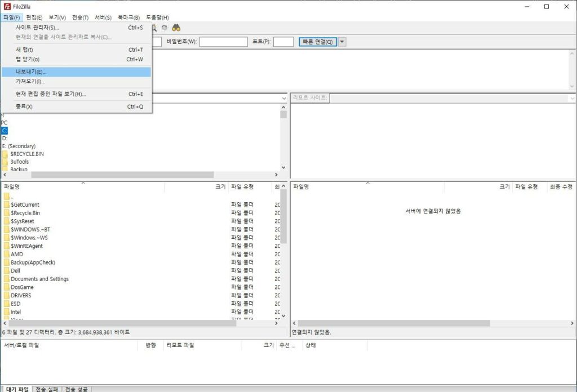Image resolution: width=577 pixels, height=392 pixels.
Task: Select the $WinREAgent folder row
Action: click(x=140, y=246)
